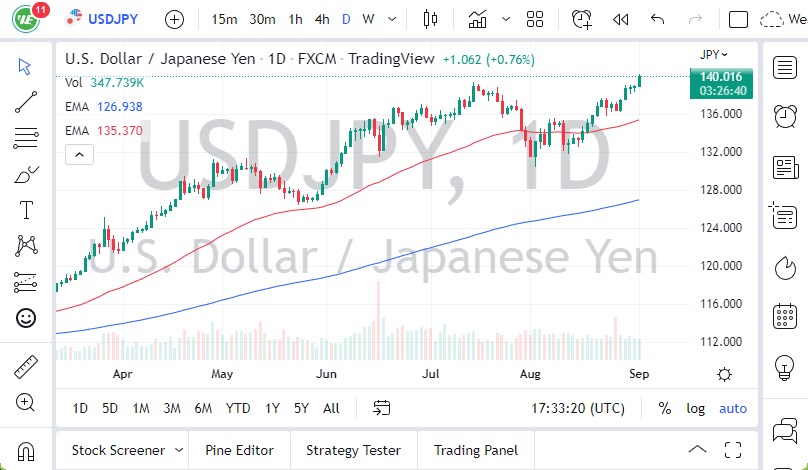This screenshot has height=470, width=808.
Task: Open the emoji icons tool
Action: tap(26, 318)
